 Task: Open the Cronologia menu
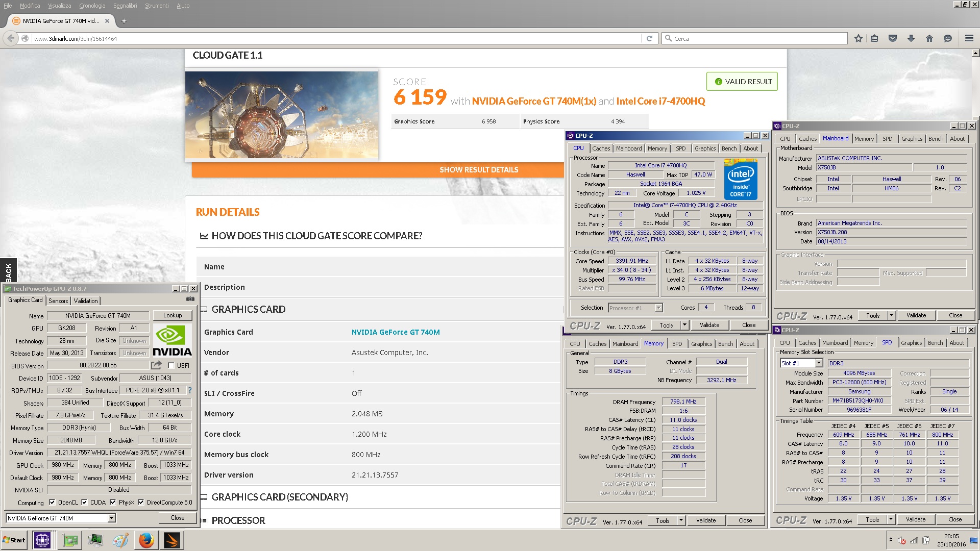coord(92,6)
